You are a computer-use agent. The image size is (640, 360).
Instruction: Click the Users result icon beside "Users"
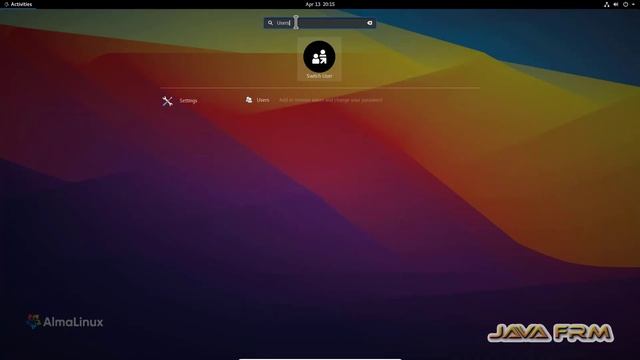tap(249, 100)
